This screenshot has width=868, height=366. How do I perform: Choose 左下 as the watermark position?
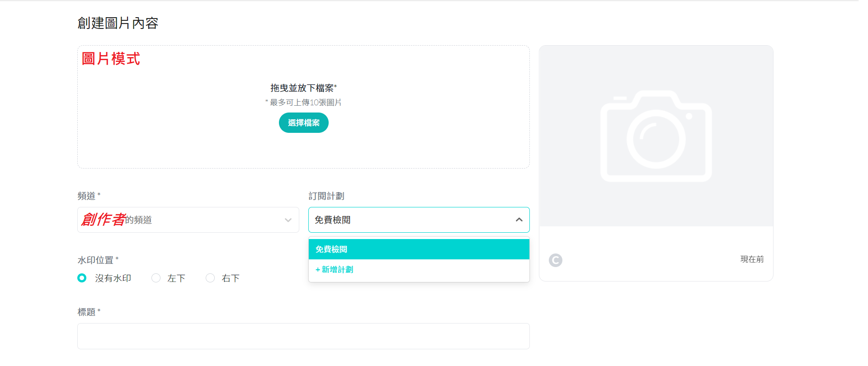click(x=156, y=278)
